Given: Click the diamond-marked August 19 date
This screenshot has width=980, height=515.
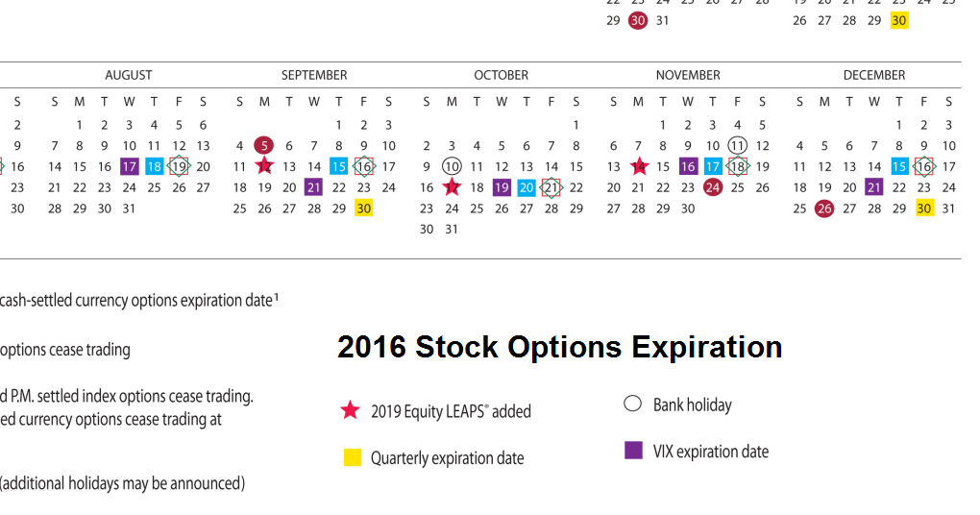Looking at the screenshot, I should (x=179, y=166).
